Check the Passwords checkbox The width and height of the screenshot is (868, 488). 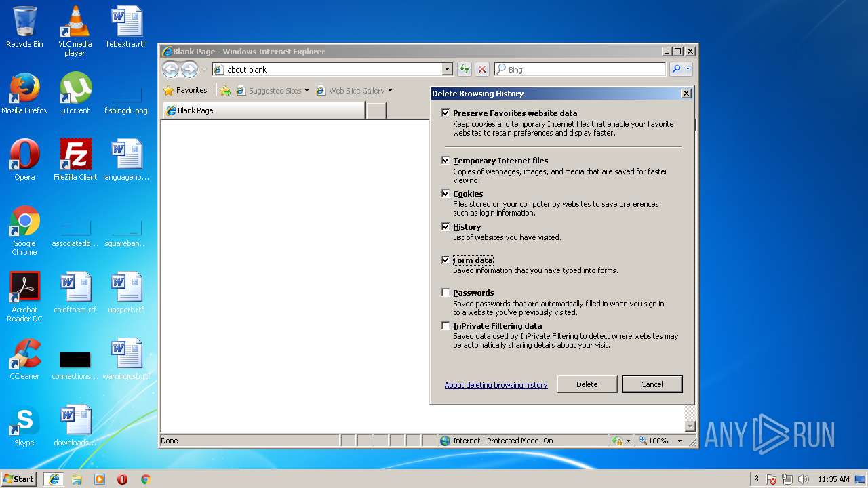click(x=446, y=293)
